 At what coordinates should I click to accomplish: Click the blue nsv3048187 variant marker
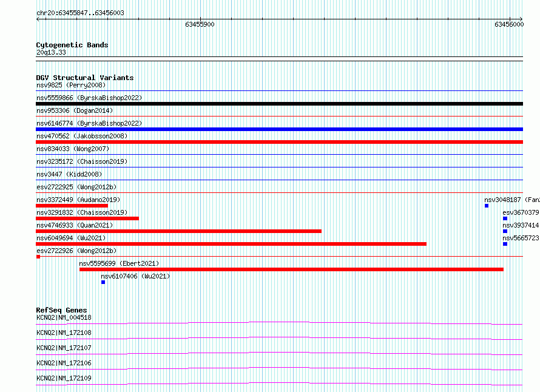[487, 206]
